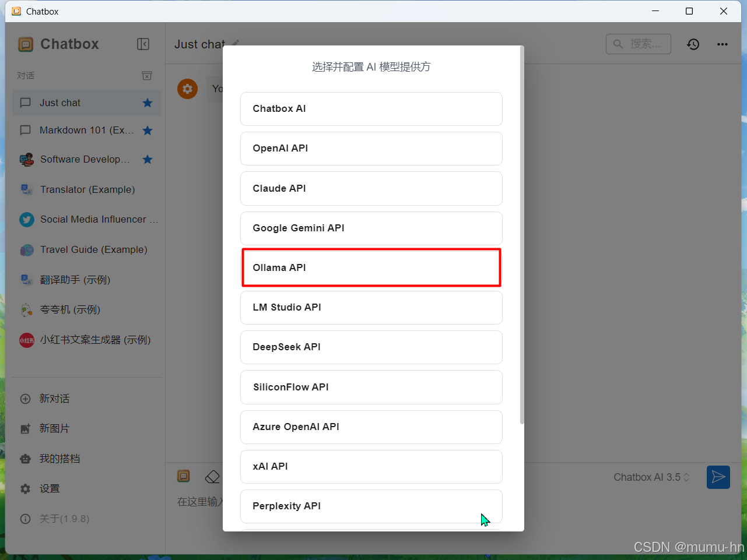Click the info icon beside 关于
This screenshot has width=747, height=560.
(x=25, y=519)
